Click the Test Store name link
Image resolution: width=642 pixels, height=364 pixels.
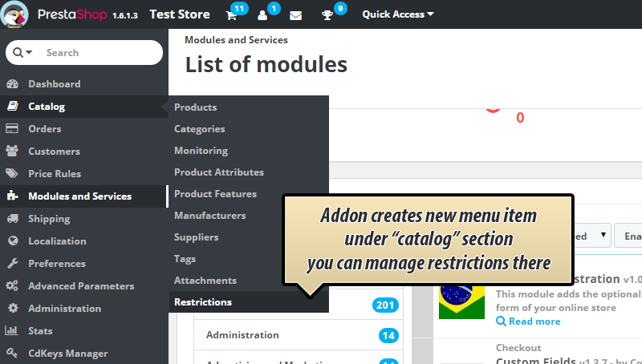(180, 14)
